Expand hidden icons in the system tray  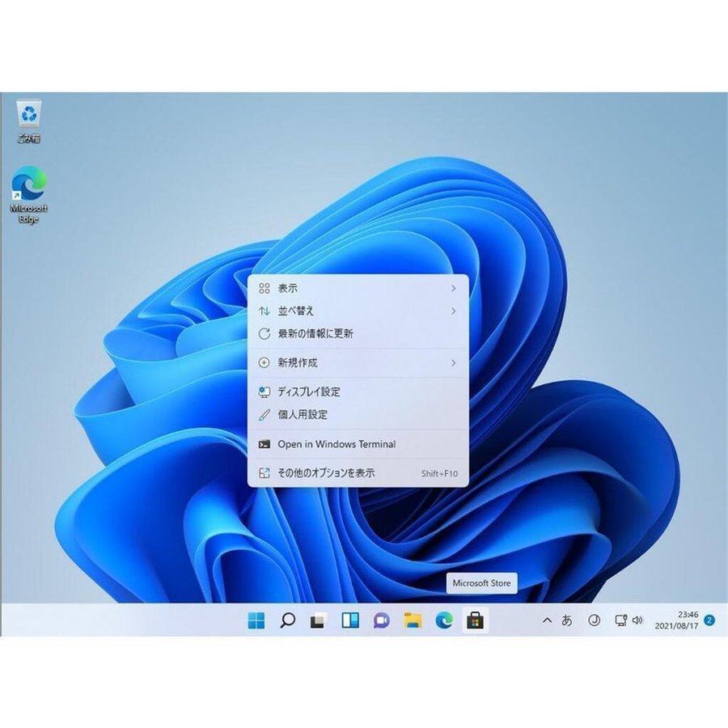tap(547, 620)
